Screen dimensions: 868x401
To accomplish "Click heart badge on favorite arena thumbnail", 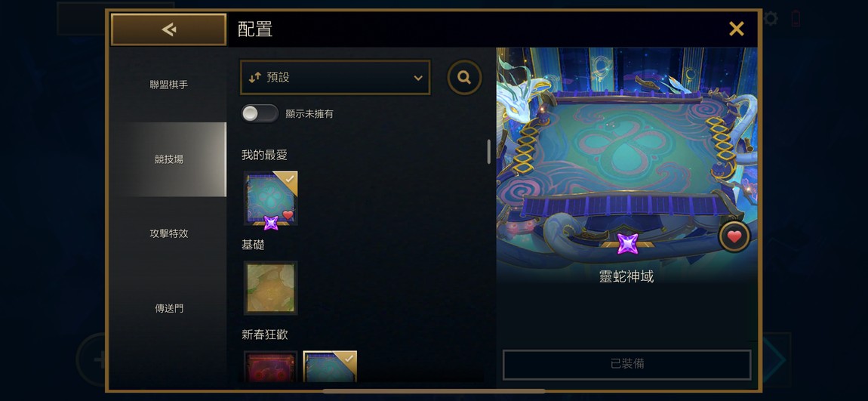I will pyautogui.click(x=288, y=214).
